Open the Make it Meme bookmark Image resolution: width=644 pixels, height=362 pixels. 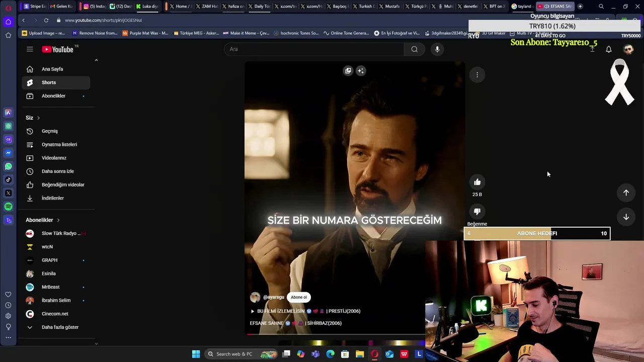click(x=246, y=33)
